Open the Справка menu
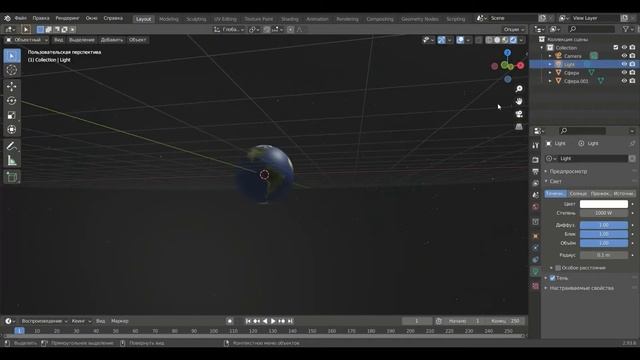Image resolution: width=640 pixels, height=360 pixels. click(113, 18)
